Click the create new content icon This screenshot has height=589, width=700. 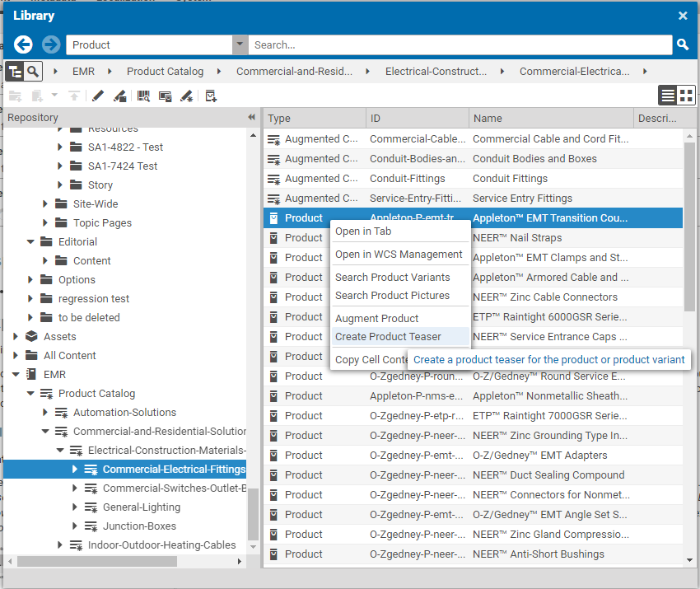pyautogui.click(x=38, y=96)
